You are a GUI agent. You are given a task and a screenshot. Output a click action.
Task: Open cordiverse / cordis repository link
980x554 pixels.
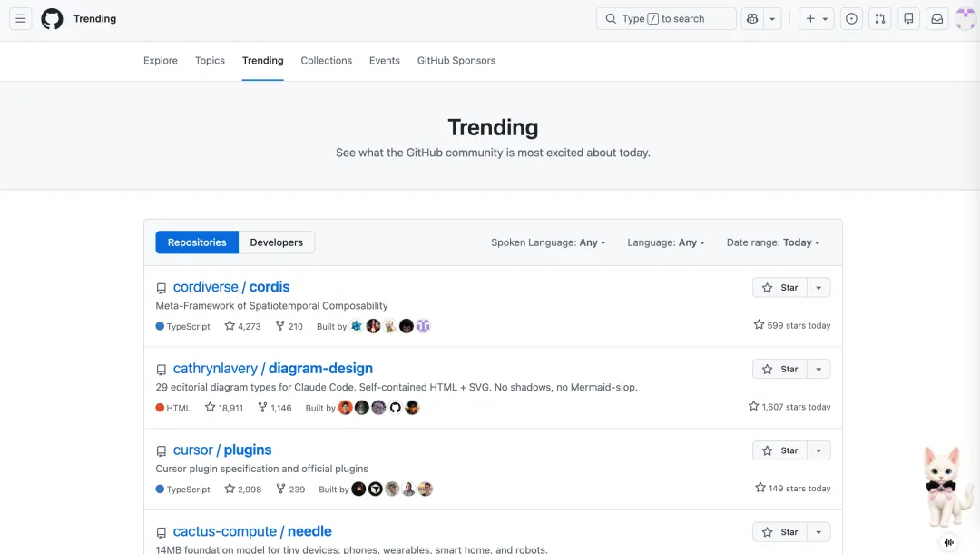coord(231,287)
